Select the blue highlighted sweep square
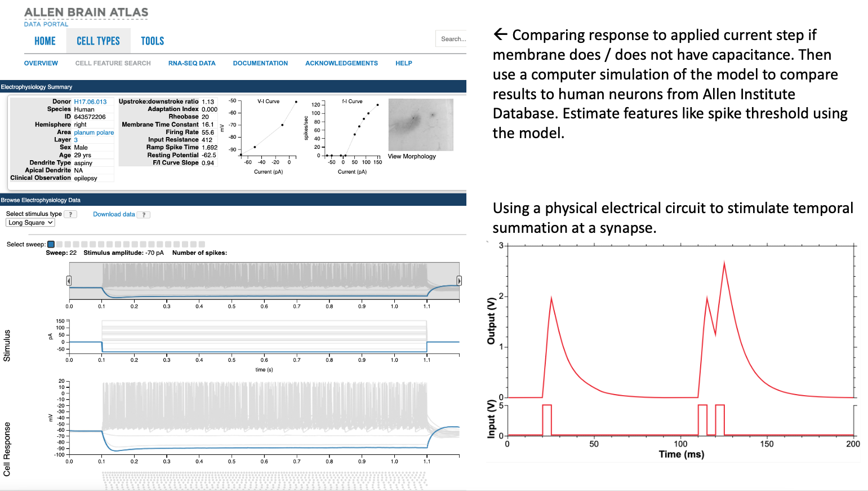 [51, 245]
